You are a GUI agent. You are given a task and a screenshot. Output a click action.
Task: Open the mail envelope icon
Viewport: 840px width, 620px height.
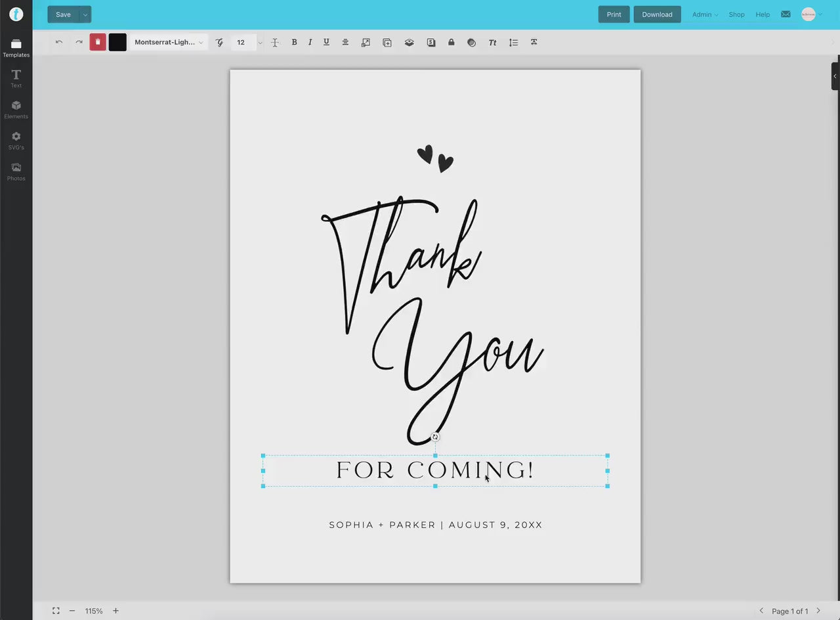tap(786, 14)
